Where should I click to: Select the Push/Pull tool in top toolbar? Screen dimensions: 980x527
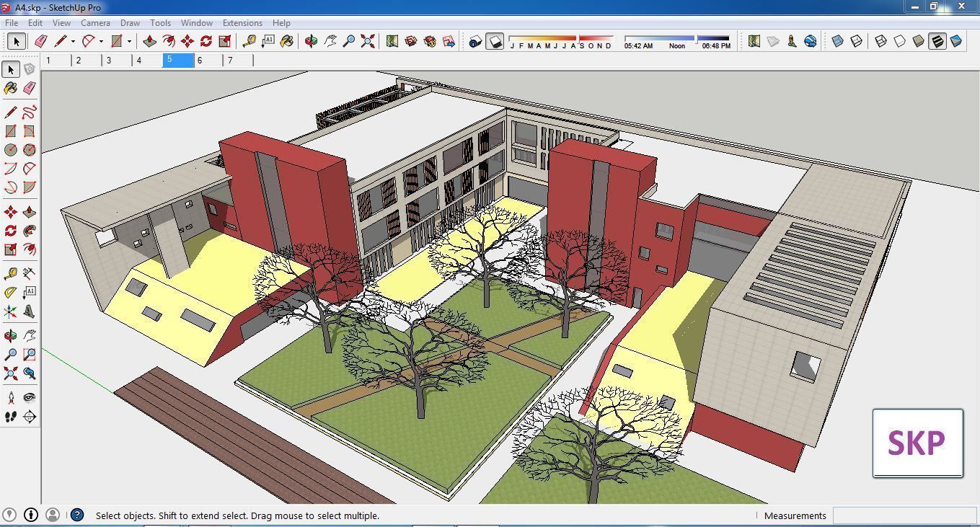(x=149, y=41)
